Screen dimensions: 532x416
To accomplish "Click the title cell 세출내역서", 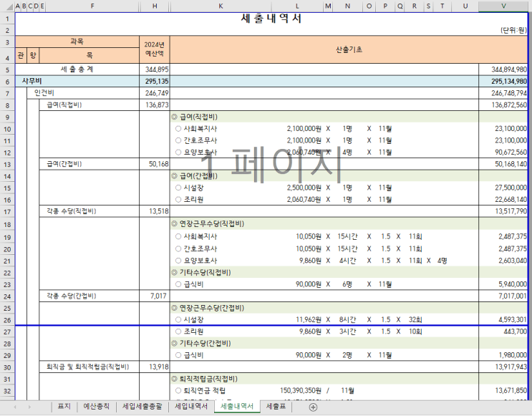I will click(x=271, y=18).
